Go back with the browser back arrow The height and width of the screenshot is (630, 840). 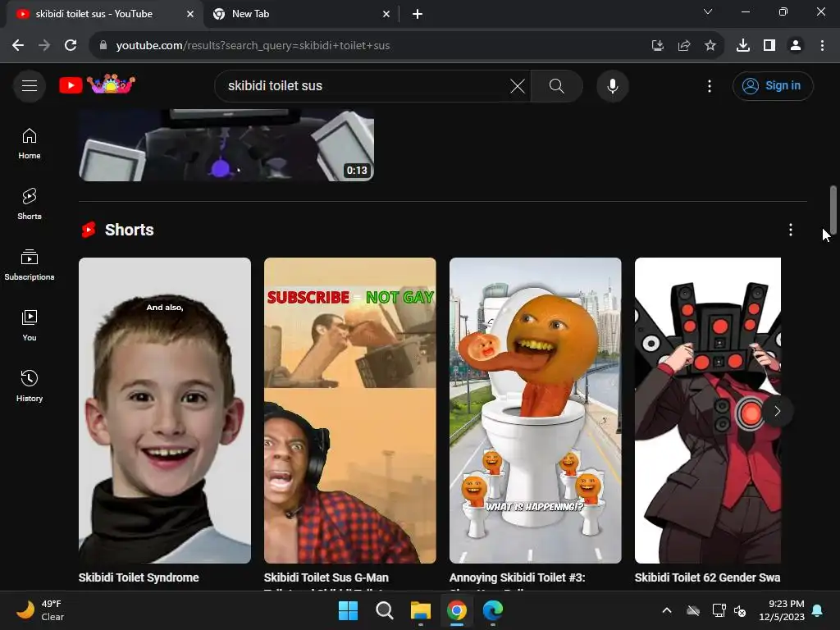pos(18,46)
